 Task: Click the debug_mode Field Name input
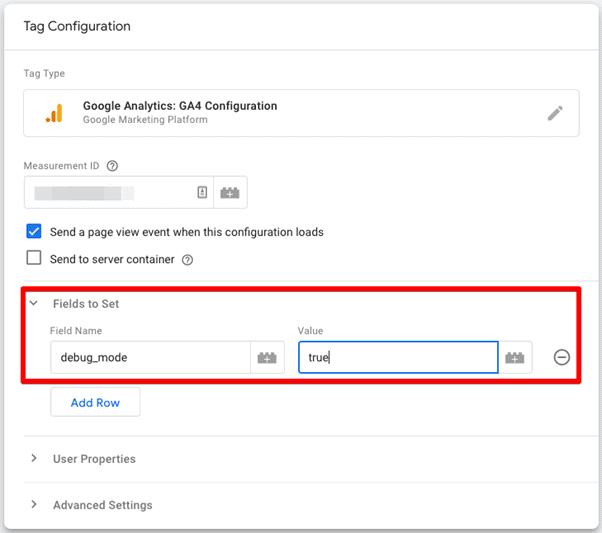click(150, 358)
